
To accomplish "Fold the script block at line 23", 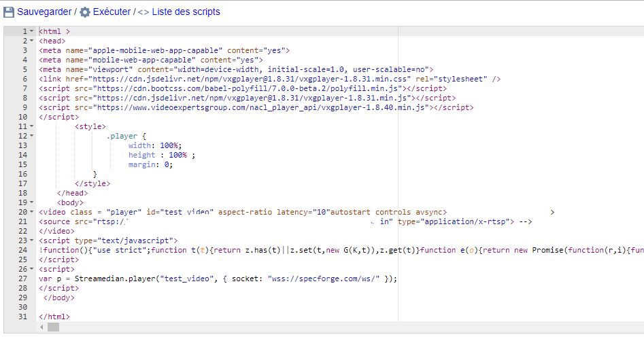I will pos(32,240).
